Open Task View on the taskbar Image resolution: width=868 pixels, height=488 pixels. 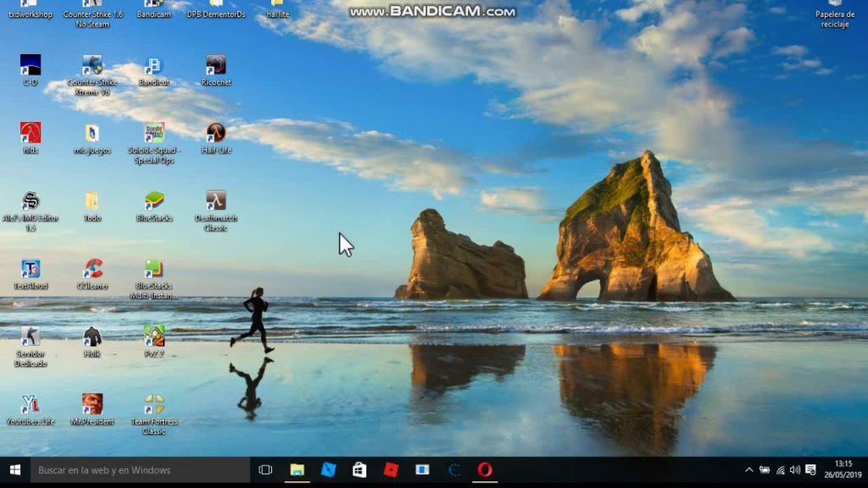(x=265, y=469)
